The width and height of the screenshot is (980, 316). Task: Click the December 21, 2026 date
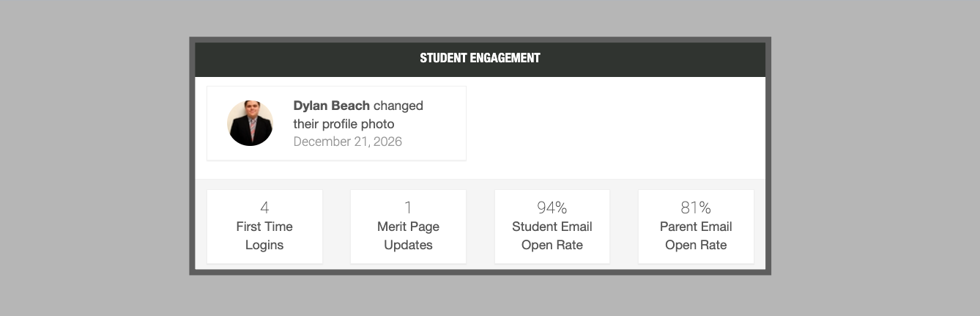click(x=347, y=142)
